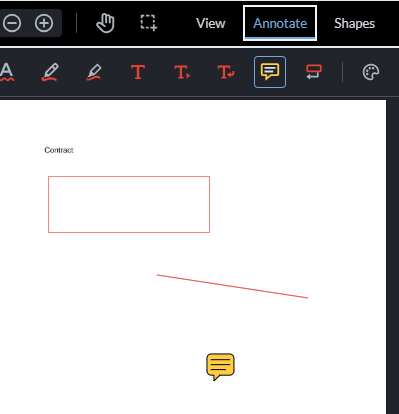Select the dashed marquee selection tool
Screen dimensions: 399x414
click(148, 23)
